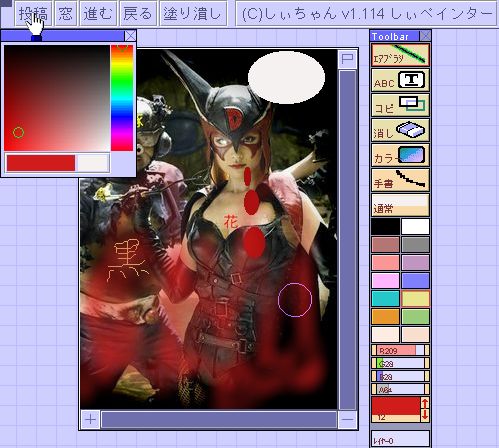Pick the teal palette swatch

pos(385,298)
